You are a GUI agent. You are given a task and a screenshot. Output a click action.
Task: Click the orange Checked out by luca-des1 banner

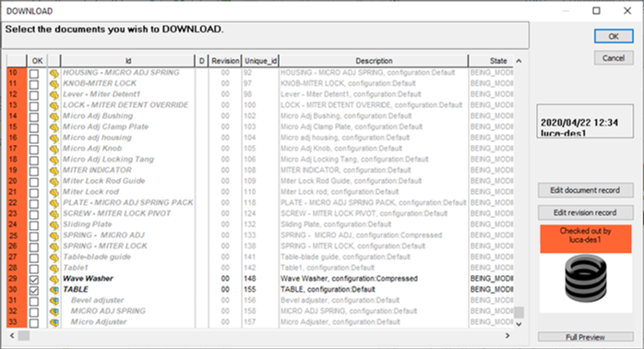[585, 238]
